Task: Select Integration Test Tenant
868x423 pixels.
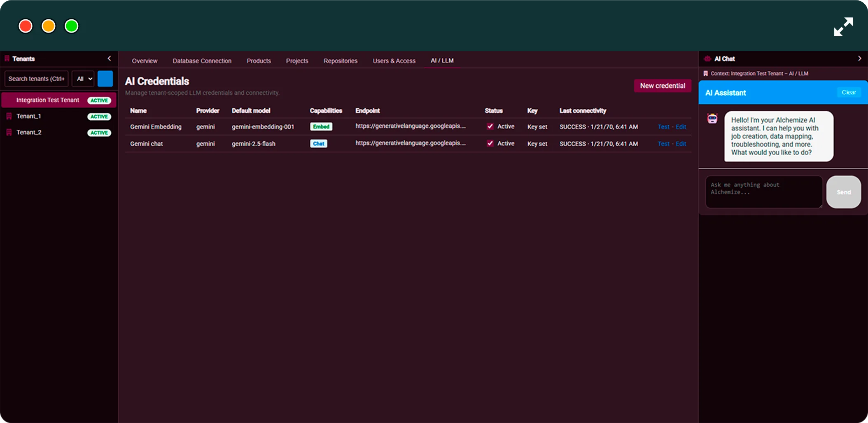Action: point(58,100)
